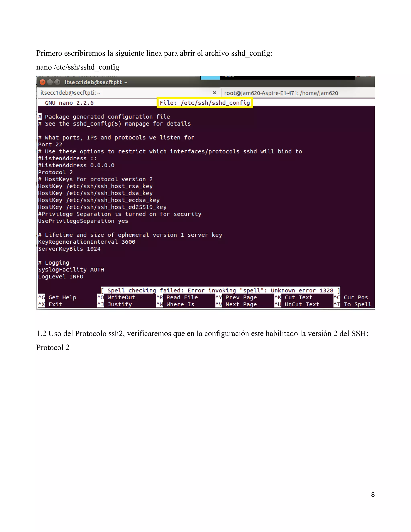Click the '# Logging' comment line
Screen dimensions: 411x532
[x=54, y=263]
